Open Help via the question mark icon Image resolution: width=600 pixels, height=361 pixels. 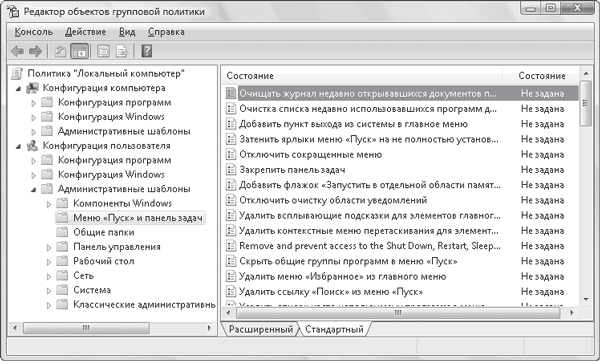coord(147,51)
